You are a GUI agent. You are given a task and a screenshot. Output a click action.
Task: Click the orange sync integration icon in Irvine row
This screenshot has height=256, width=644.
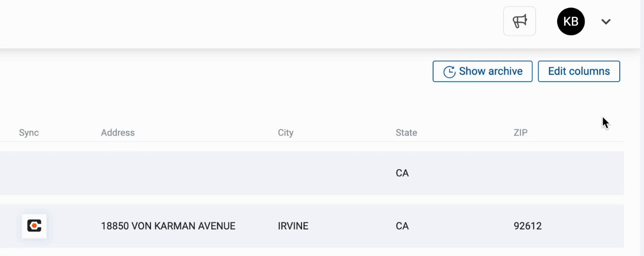34,226
